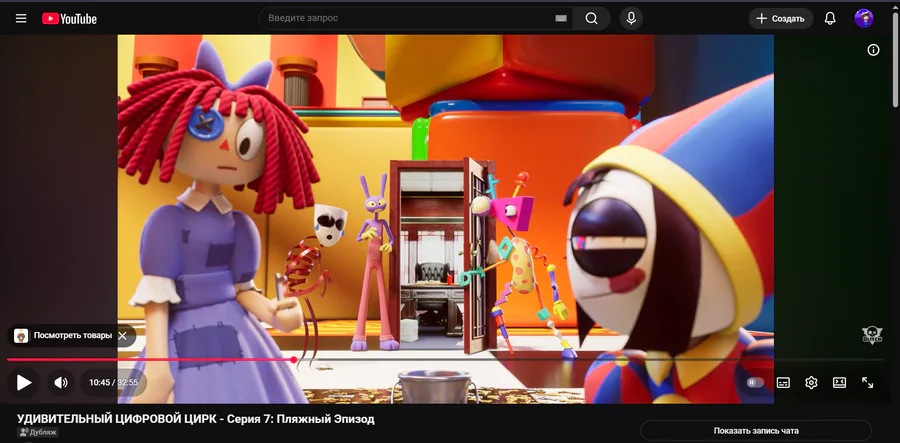This screenshot has width=900, height=443.
Task: Click the 'Дубляж' badge
Action: tap(38, 433)
